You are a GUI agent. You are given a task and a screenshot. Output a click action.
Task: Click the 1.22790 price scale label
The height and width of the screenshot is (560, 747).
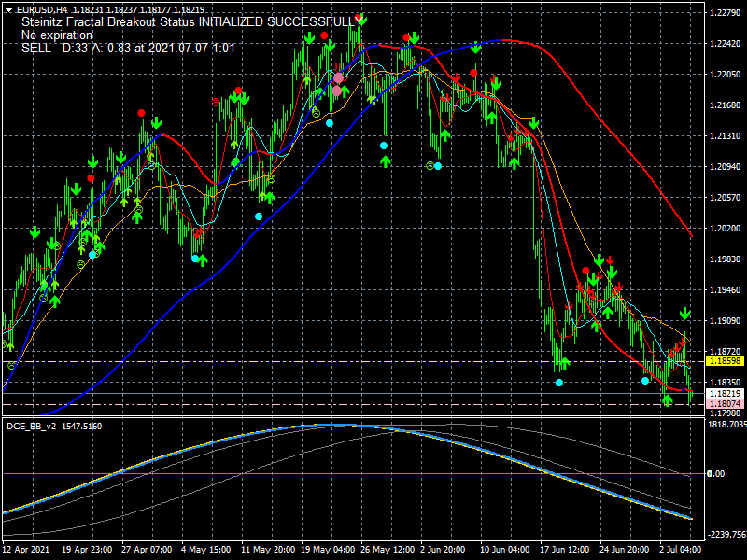point(726,13)
